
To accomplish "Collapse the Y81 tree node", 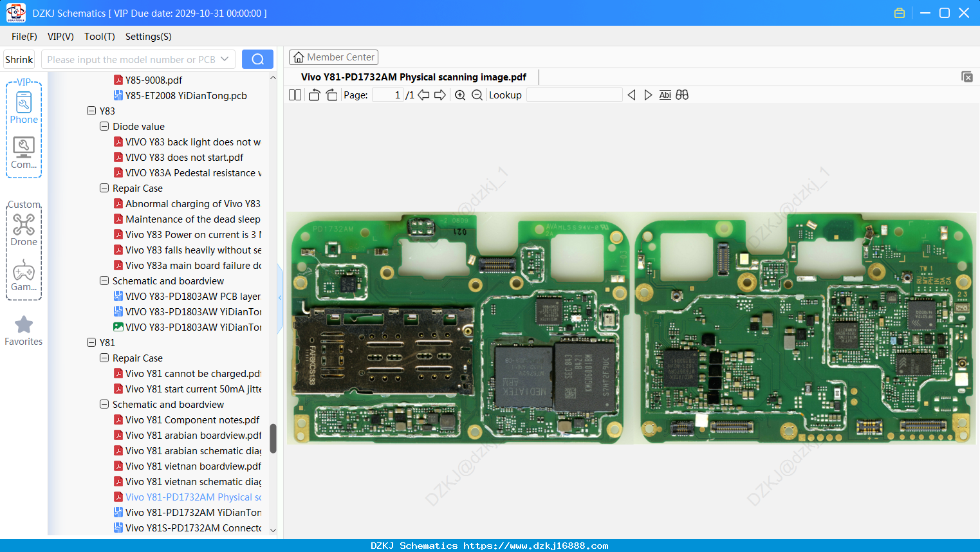I will pyautogui.click(x=91, y=342).
